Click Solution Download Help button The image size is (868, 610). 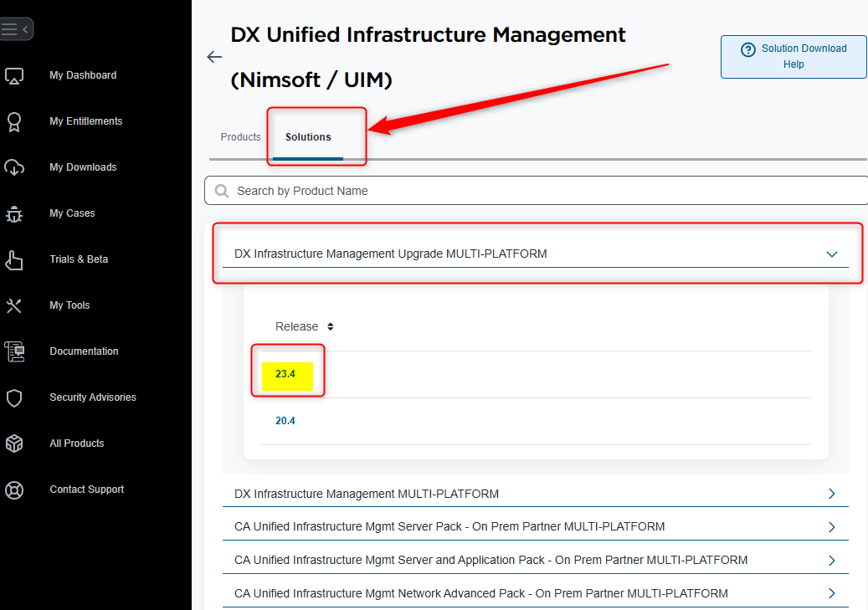tap(794, 56)
